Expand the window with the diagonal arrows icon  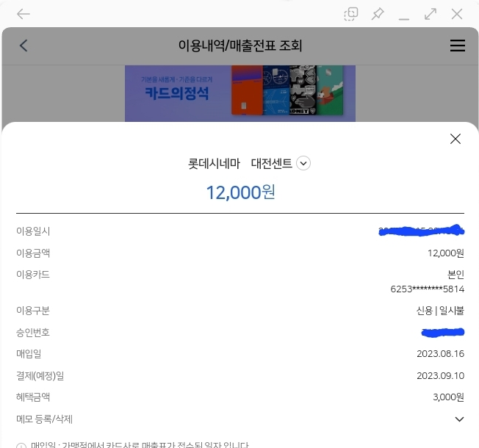(431, 14)
